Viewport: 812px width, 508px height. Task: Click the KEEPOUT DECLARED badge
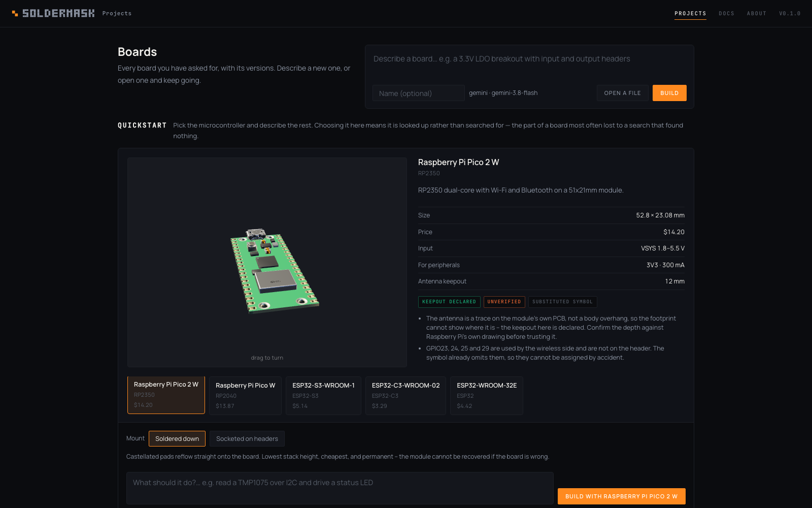pos(449,302)
